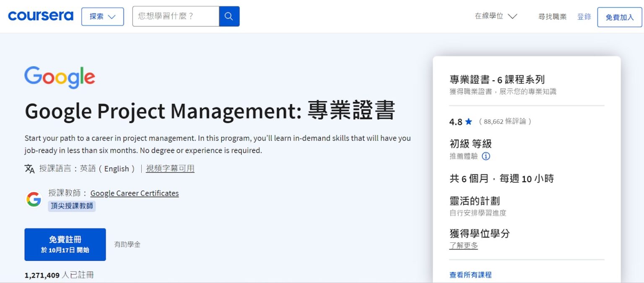Click the blue search magnifier icon

tap(229, 16)
